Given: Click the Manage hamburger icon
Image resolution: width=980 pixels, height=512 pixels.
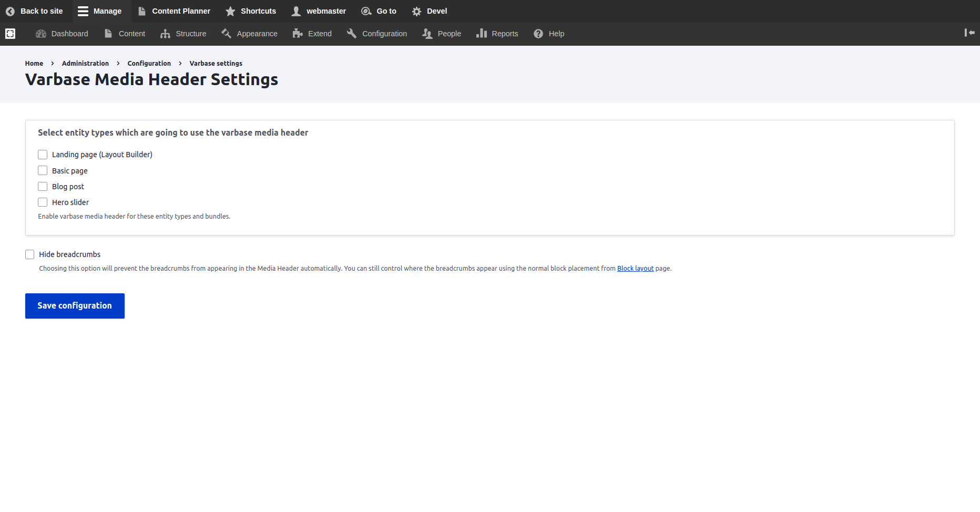Looking at the screenshot, I should click(x=83, y=11).
